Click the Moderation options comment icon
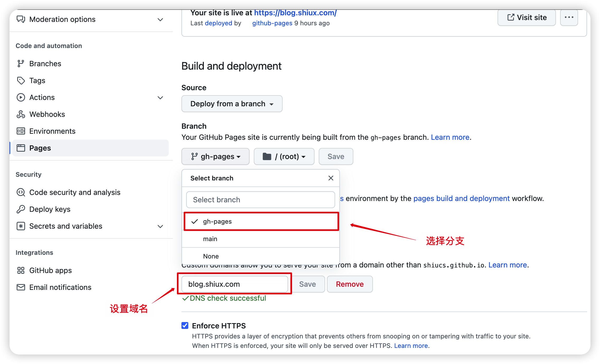Image resolution: width=600 pixels, height=364 pixels. [x=21, y=19]
